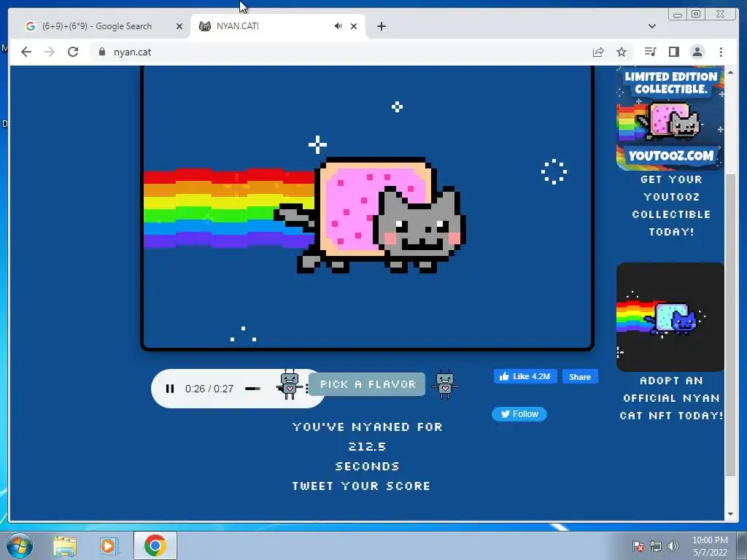View site information via lock icon
The height and width of the screenshot is (560, 747).
pyautogui.click(x=102, y=52)
